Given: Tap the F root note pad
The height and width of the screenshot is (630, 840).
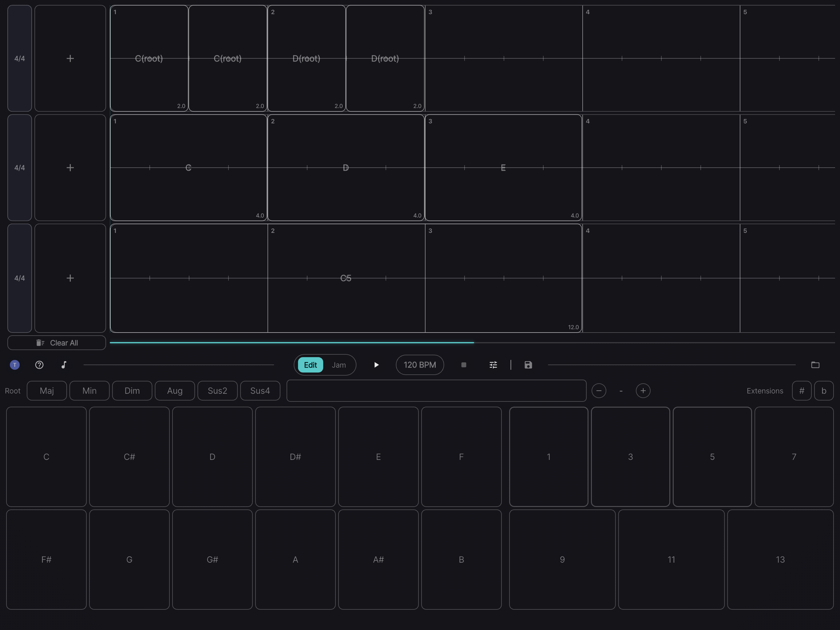Looking at the screenshot, I should click(x=462, y=457).
